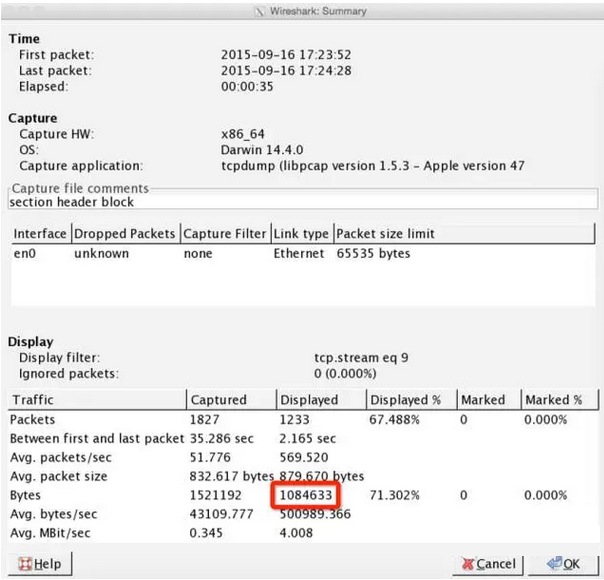Click the Packet size limit column header

click(x=385, y=234)
